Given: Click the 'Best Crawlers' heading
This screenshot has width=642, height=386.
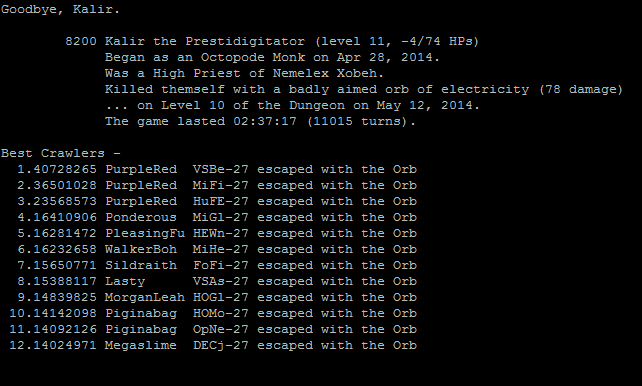Looking at the screenshot, I should (x=61, y=153).
